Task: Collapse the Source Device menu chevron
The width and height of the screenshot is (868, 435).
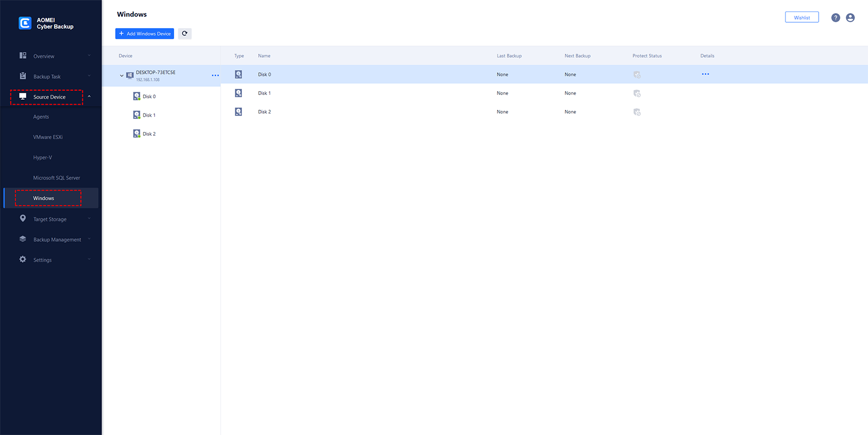Action: pos(89,97)
